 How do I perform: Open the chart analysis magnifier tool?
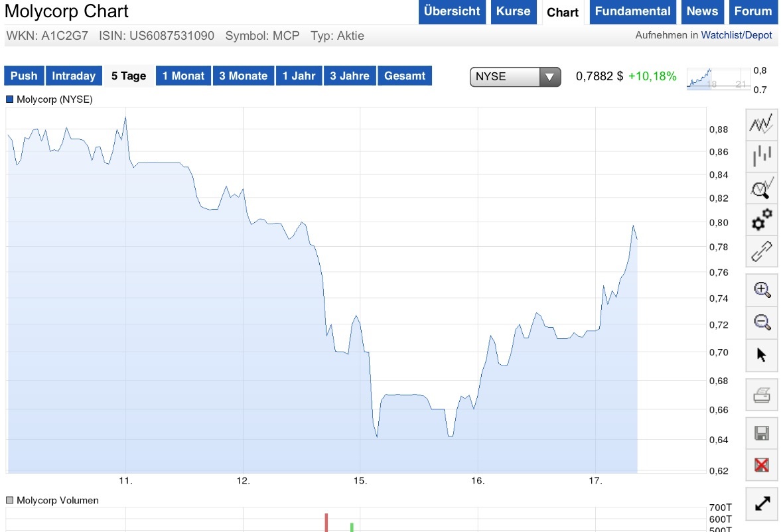[x=762, y=189]
